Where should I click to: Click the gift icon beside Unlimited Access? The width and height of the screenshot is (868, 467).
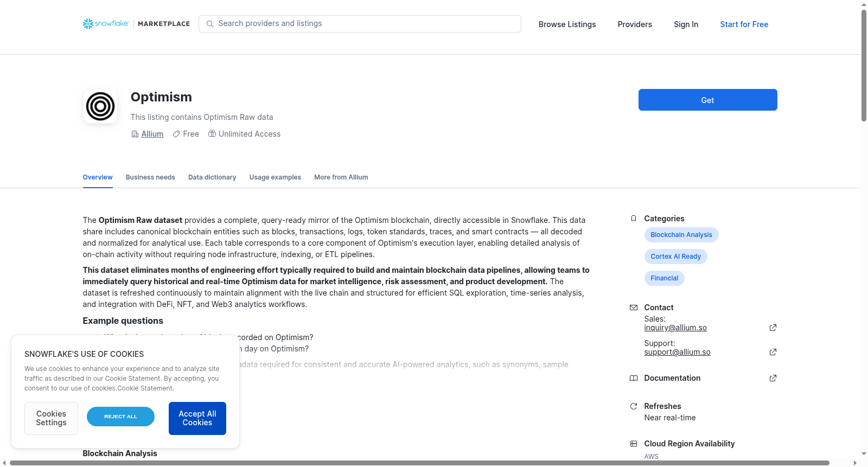pos(212,133)
